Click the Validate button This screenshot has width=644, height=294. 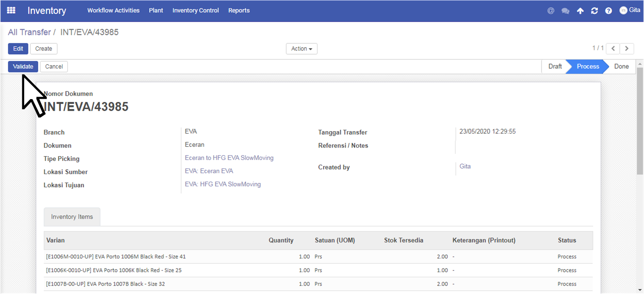click(x=23, y=67)
